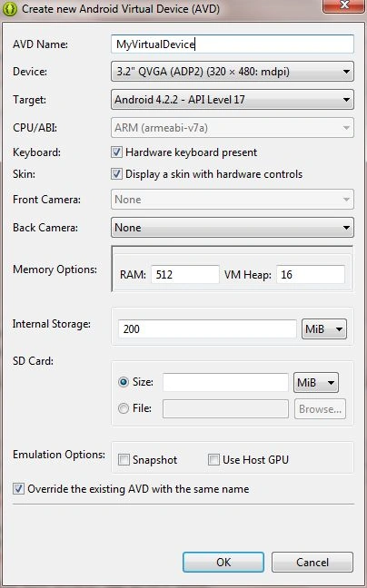Viewport: 367px width, 588px height.
Task: Select the SD Card Size radio button
Action: coord(123,382)
